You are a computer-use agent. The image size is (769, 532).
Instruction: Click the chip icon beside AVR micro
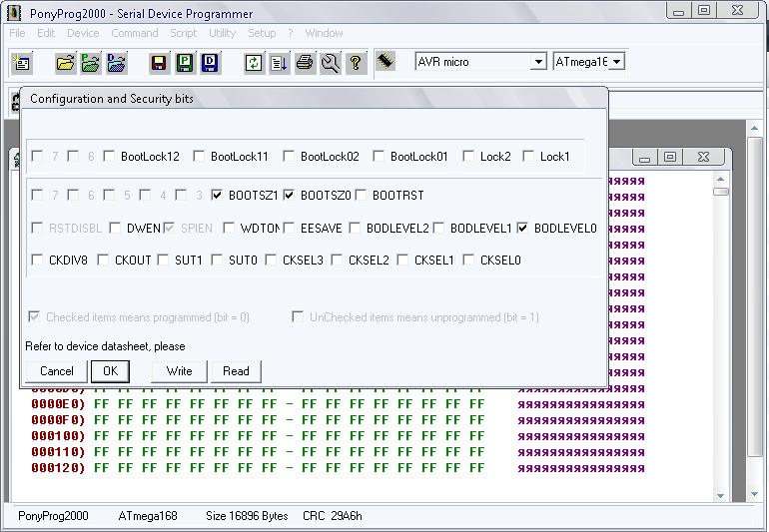(386, 61)
